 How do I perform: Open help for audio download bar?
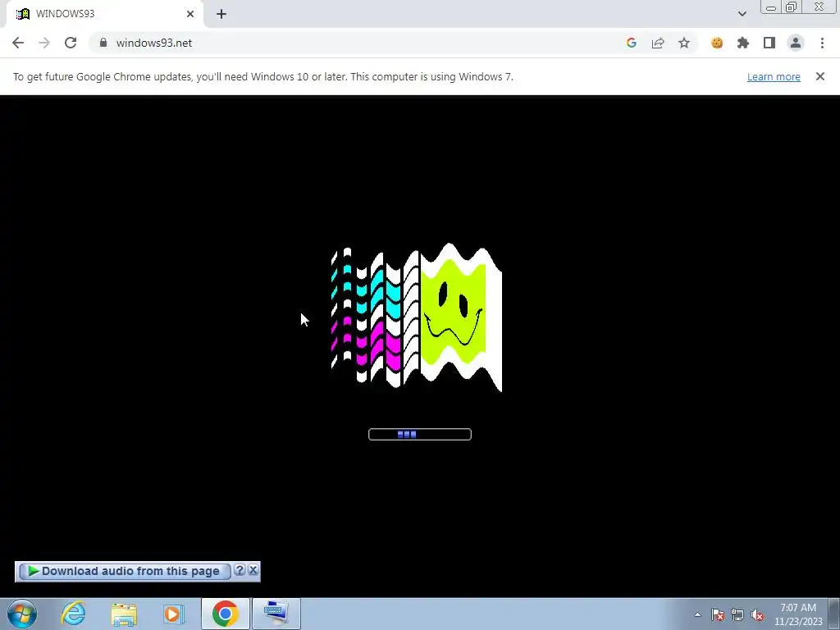click(240, 570)
